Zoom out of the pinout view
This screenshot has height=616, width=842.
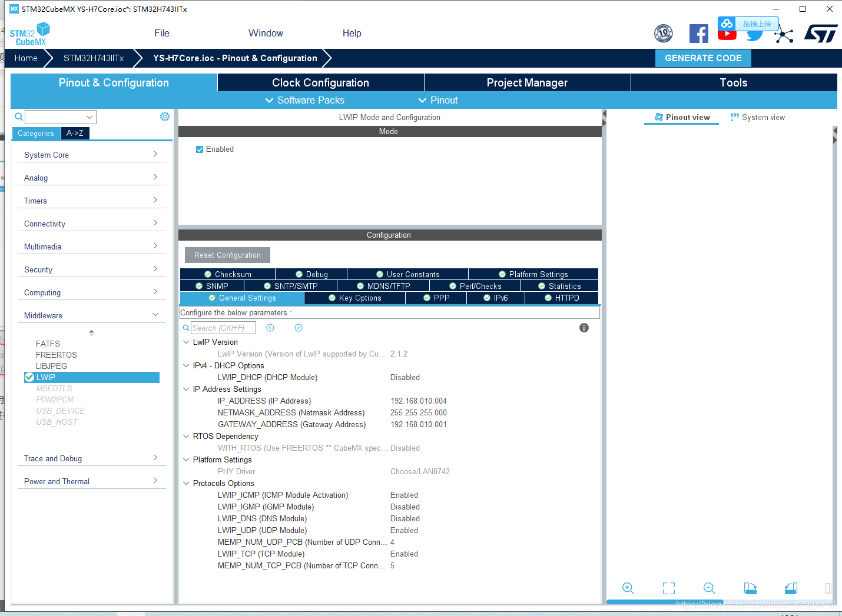[x=710, y=588]
